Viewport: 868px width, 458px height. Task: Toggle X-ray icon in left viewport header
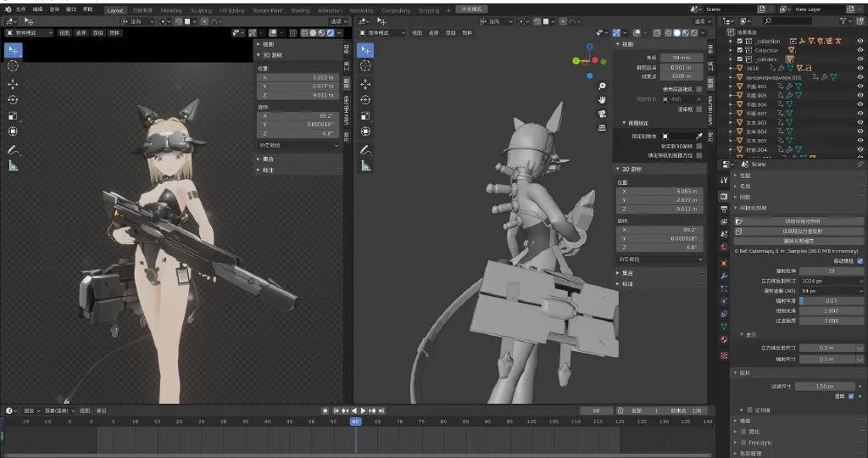292,33
